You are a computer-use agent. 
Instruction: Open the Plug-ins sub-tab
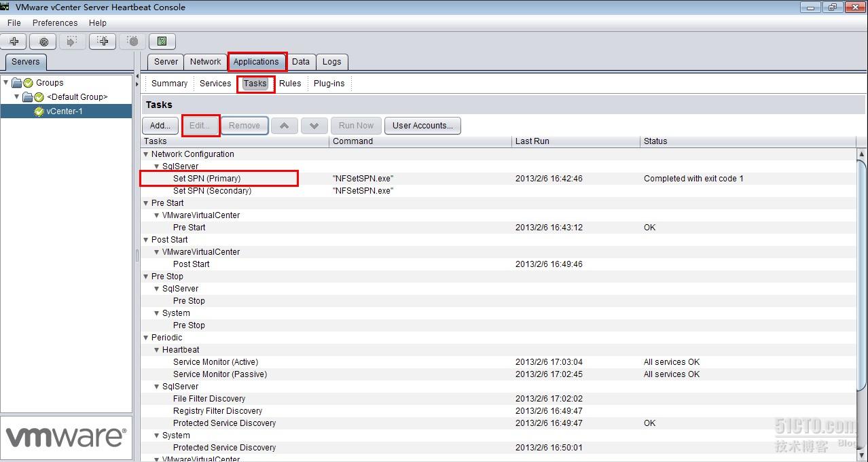[x=329, y=84]
